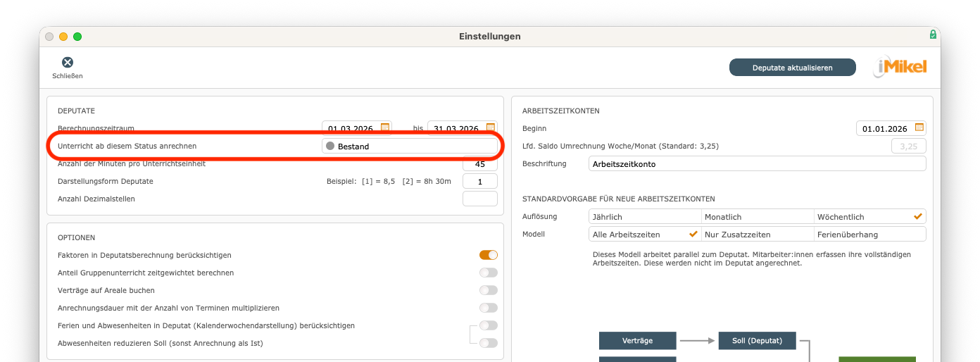Click the DEPUTATE section heading
Image resolution: width=980 pixels, height=362 pixels.
tap(76, 111)
